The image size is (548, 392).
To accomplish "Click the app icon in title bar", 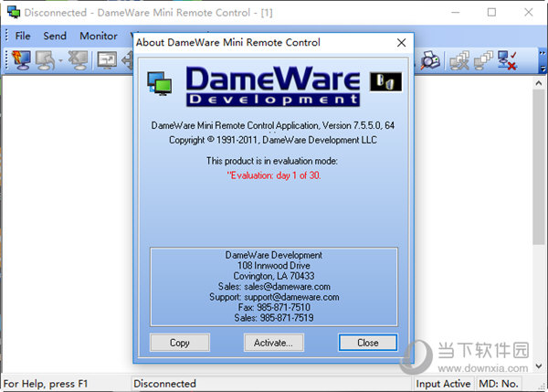I will point(14,12).
